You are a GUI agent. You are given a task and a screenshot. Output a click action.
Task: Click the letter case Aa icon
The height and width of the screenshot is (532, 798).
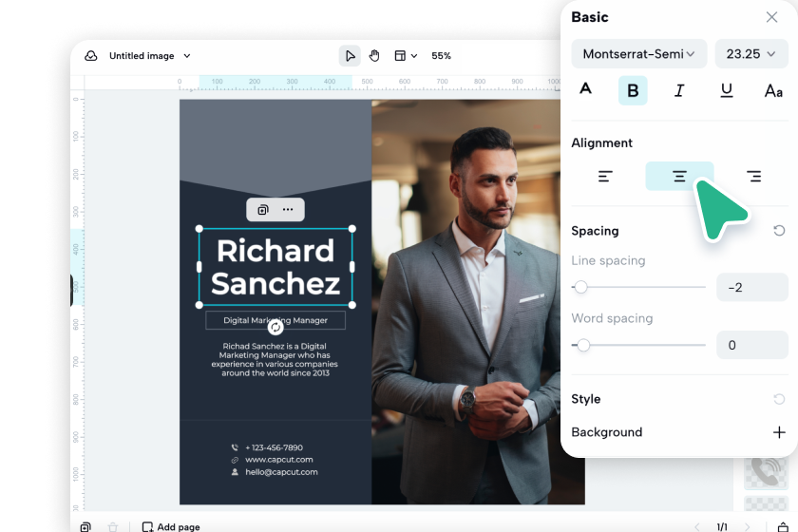(x=773, y=91)
